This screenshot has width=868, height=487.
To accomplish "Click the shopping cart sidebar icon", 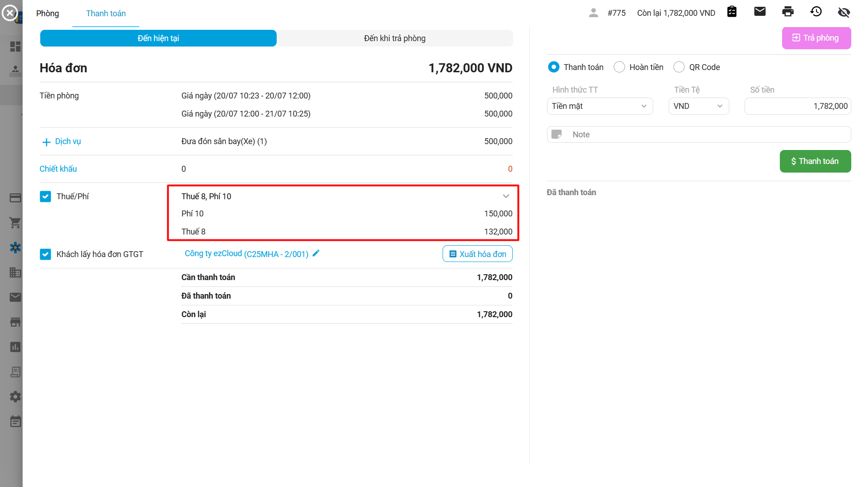I will coord(15,223).
